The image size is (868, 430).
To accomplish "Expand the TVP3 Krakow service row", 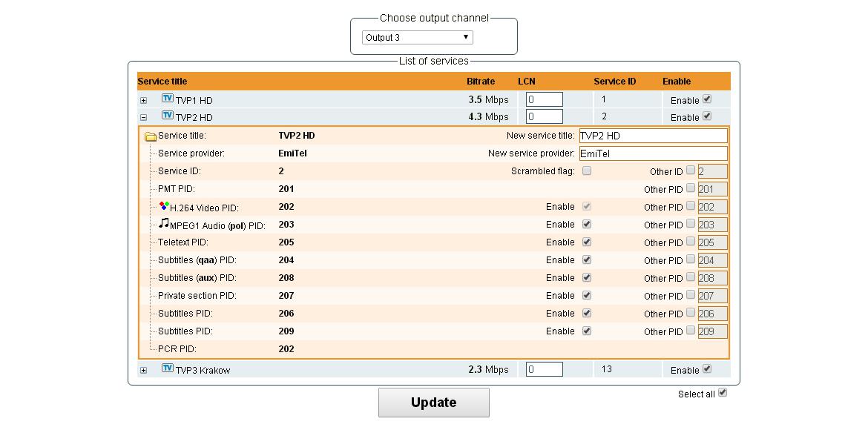I will [142, 369].
